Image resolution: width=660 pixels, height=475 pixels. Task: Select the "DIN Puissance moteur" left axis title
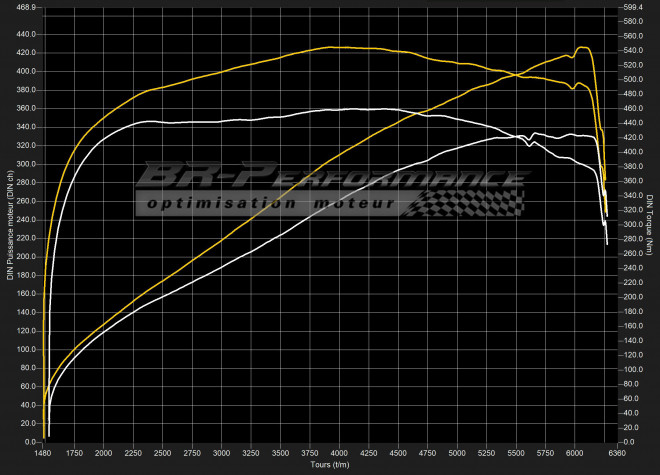point(8,226)
